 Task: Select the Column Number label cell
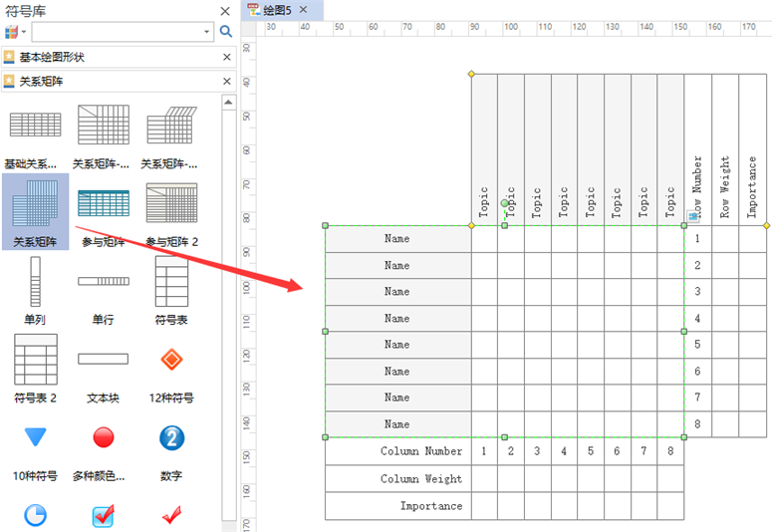[x=398, y=451]
